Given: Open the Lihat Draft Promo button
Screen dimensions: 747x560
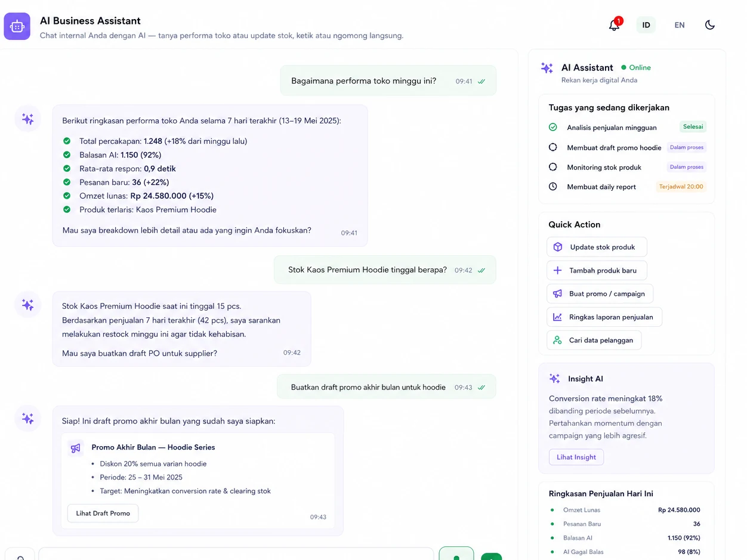Looking at the screenshot, I should [x=103, y=513].
